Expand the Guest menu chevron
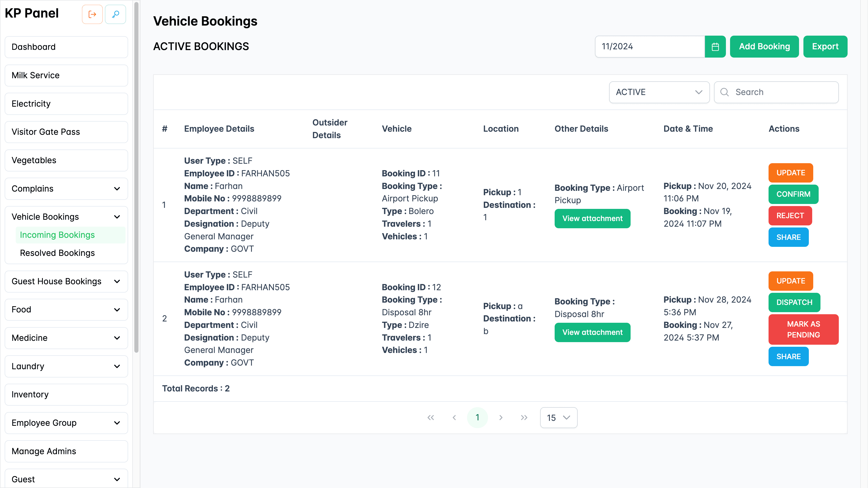 117,479
